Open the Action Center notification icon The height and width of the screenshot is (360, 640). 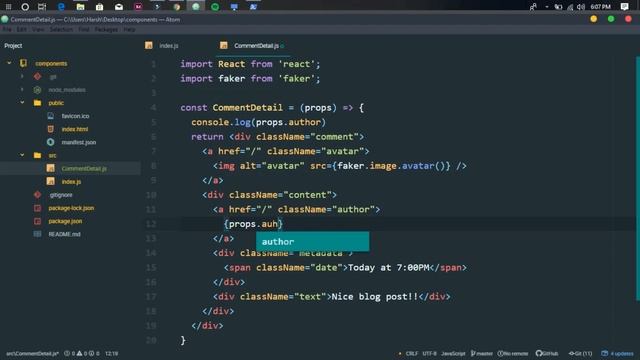624,7
